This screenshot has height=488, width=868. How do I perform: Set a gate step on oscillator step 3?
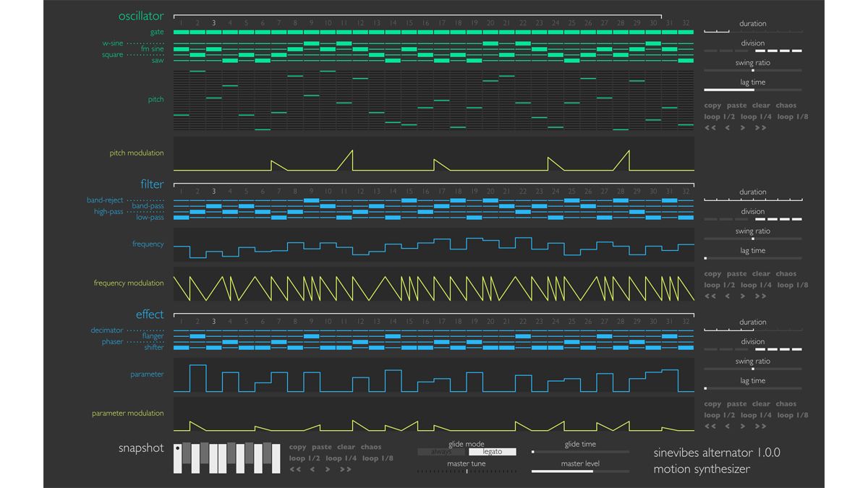click(213, 32)
